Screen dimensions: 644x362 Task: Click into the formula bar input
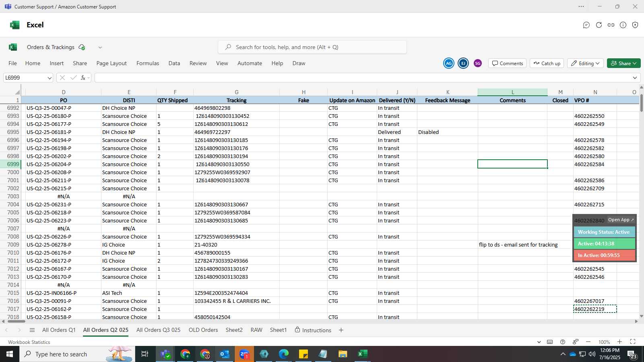point(362,78)
